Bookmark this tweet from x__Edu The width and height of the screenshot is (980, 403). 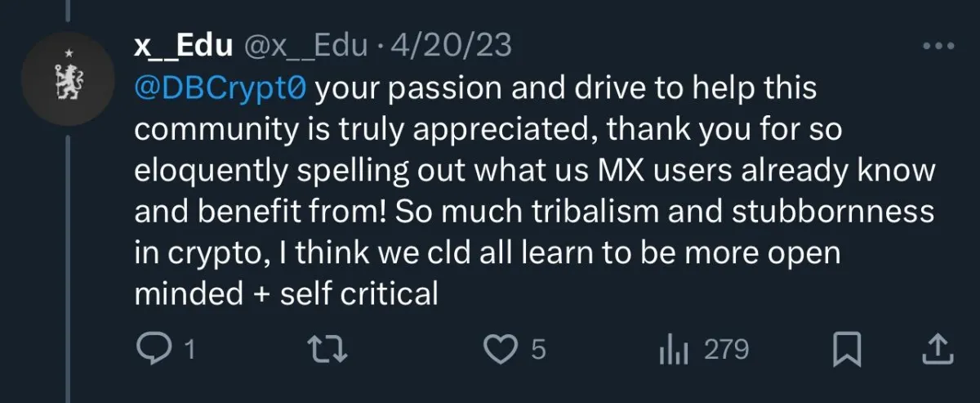847,351
